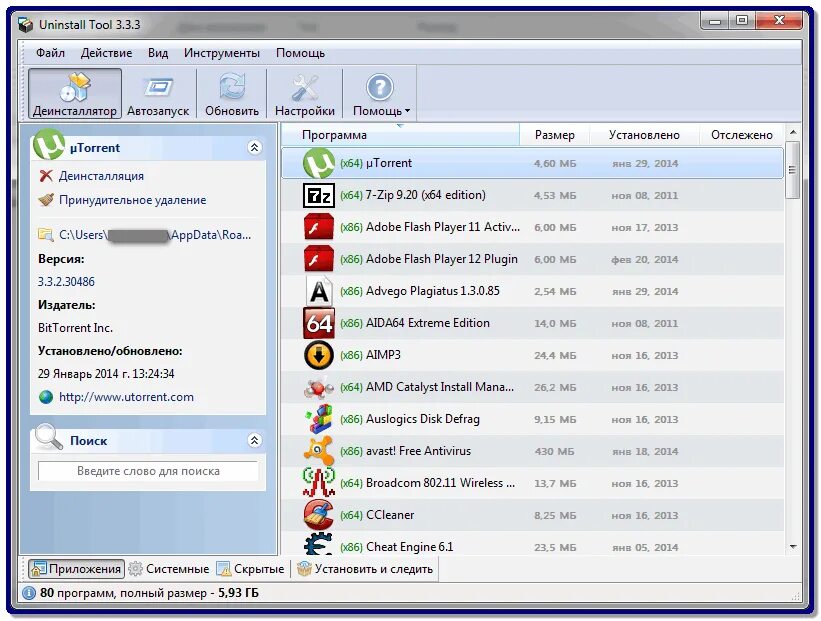Click the folder icon beside the install path

(x=46, y=235)
